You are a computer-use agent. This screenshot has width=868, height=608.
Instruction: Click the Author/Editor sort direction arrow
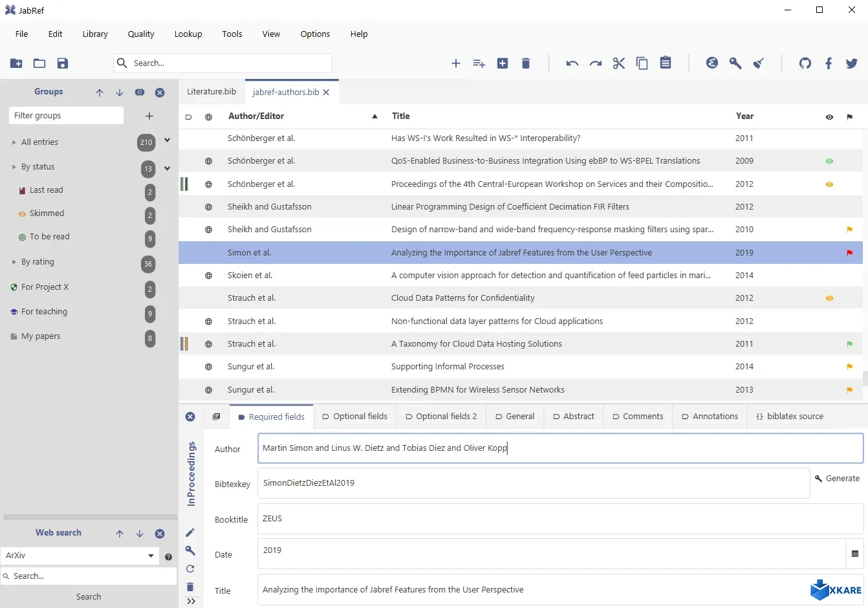point(374,116)
